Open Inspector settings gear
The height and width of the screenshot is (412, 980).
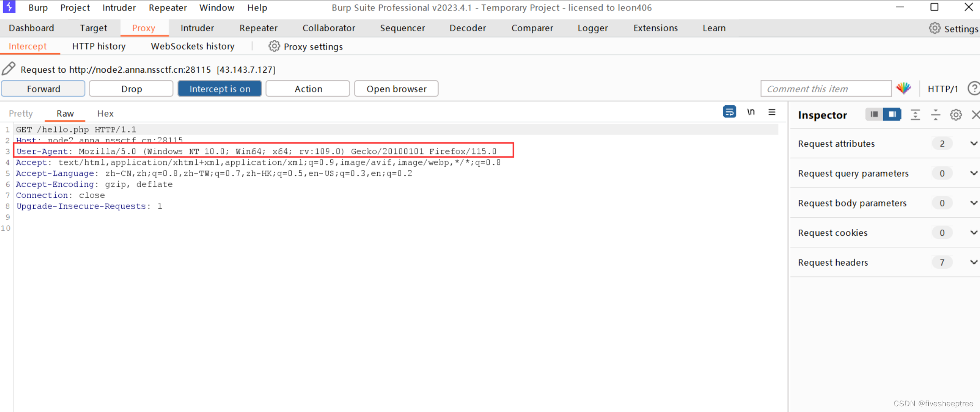(955, 115)
